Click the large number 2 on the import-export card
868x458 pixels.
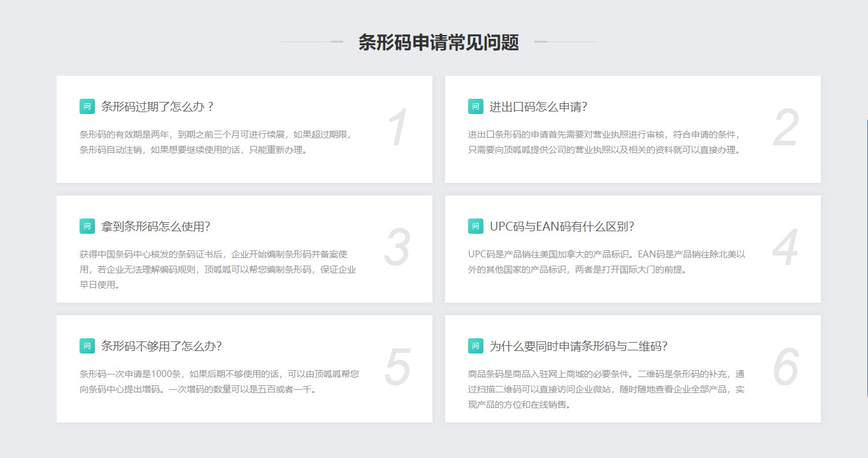click(x=786, y=129)
